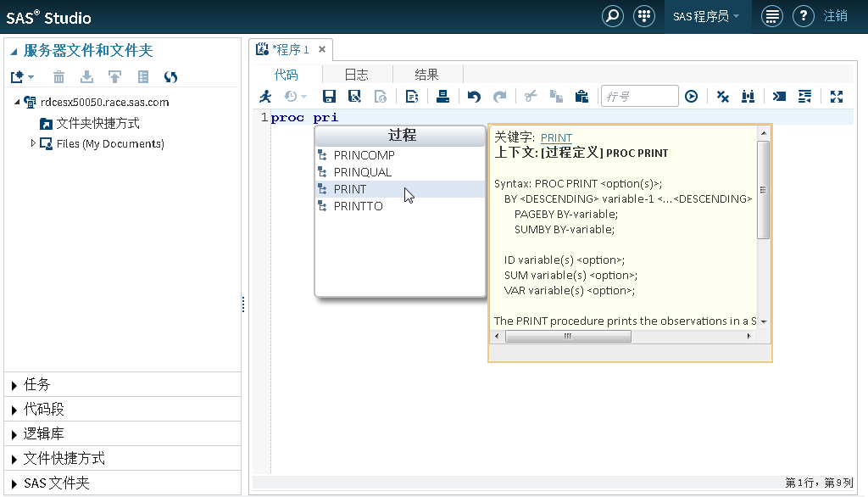
Task: Switch to the 结果 tab
Action: pos(426,75)
